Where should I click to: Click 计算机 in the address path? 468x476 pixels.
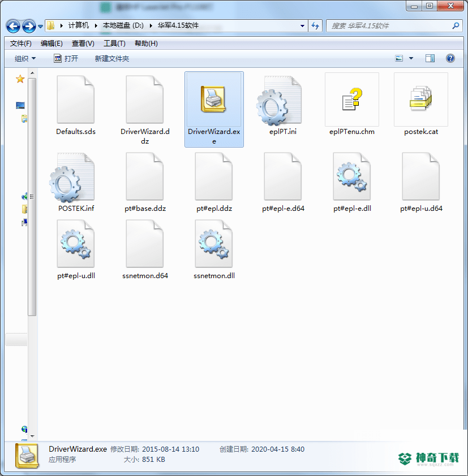click(79, 25)
